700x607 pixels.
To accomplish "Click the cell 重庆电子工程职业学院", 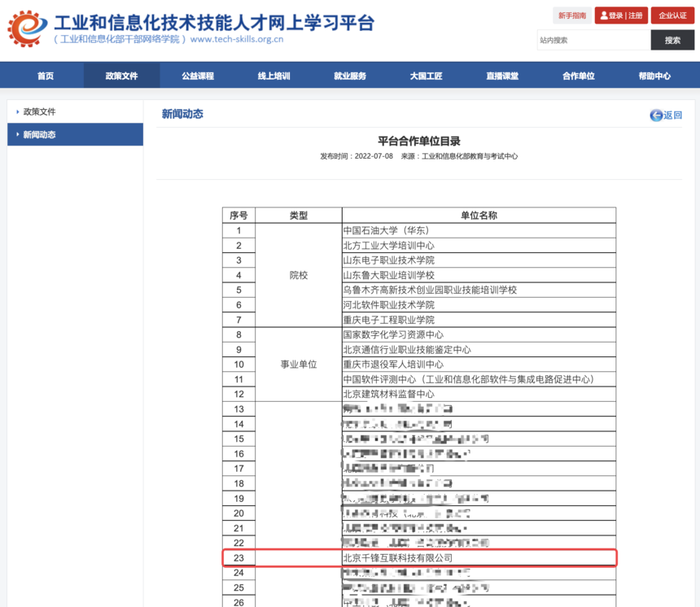I will 479,320.
